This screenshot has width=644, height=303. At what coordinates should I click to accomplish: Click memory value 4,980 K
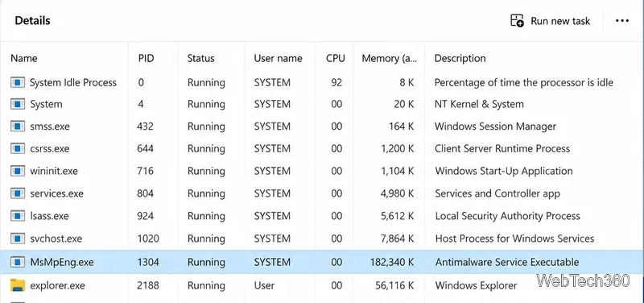[x=398, y=193]
